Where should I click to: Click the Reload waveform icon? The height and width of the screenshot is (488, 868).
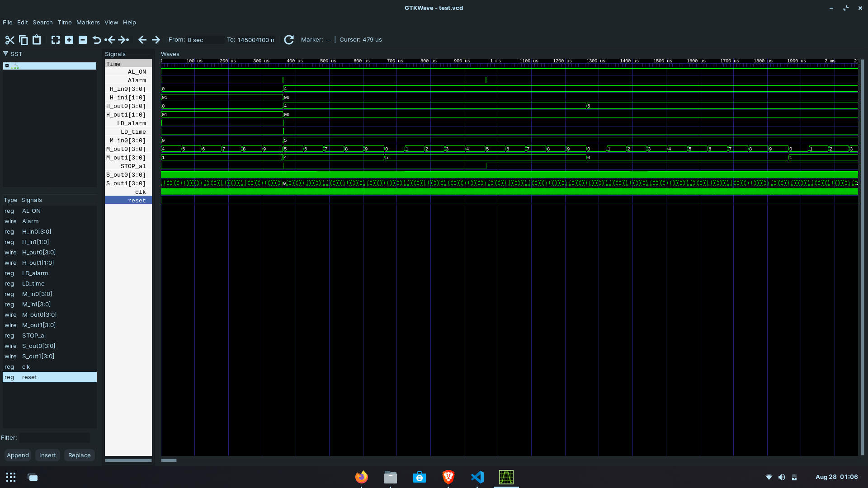click(289, 40)
